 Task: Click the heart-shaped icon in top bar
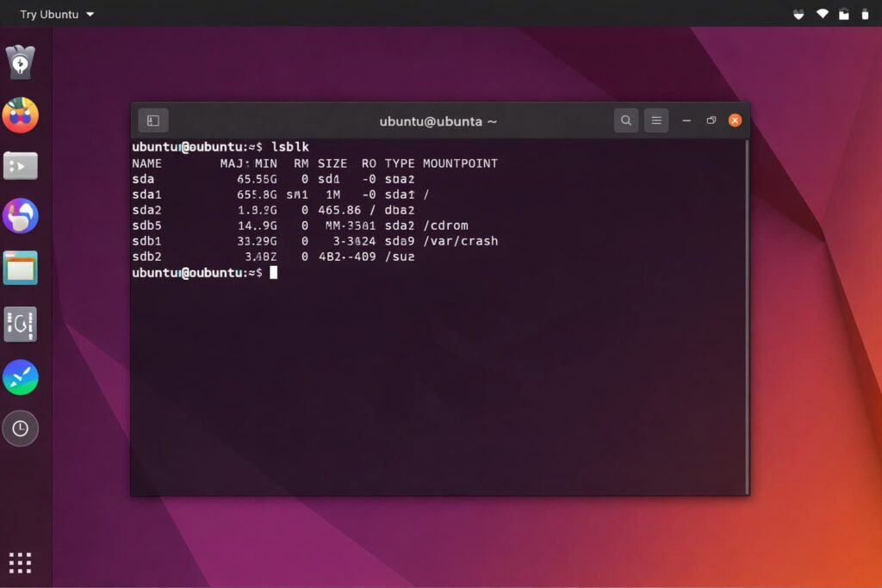tap(798, 14)
